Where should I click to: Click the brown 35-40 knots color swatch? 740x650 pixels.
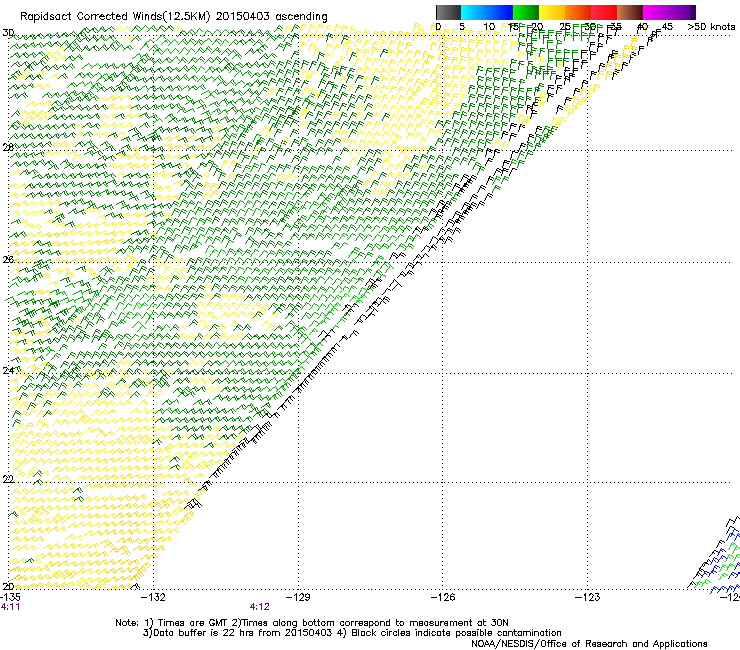tap(630, 12)
